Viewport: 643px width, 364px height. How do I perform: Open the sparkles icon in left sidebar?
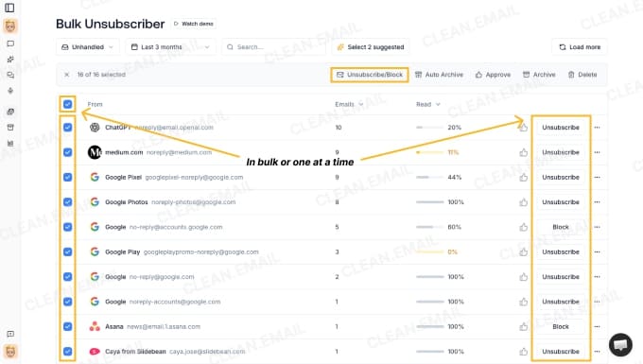(10, 60)
